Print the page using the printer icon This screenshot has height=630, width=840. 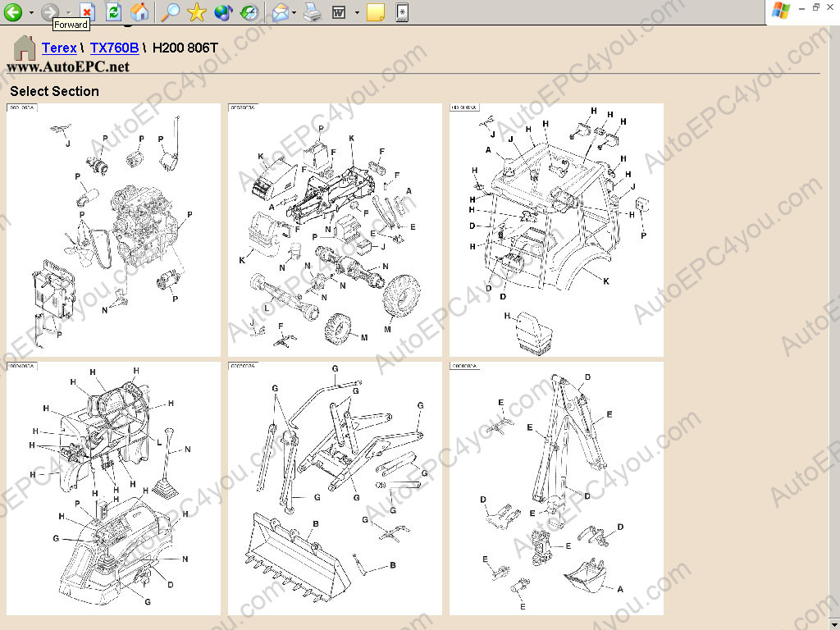click(313, 11)
